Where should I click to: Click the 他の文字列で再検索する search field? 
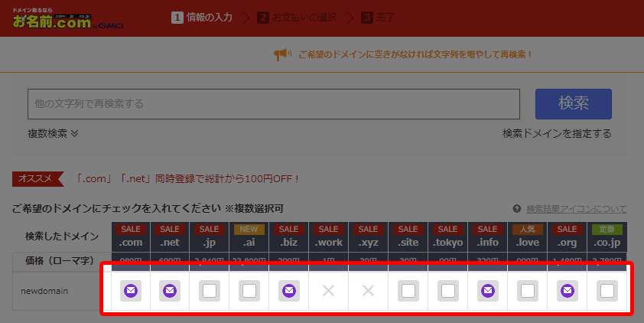click(x=273, y=103)
